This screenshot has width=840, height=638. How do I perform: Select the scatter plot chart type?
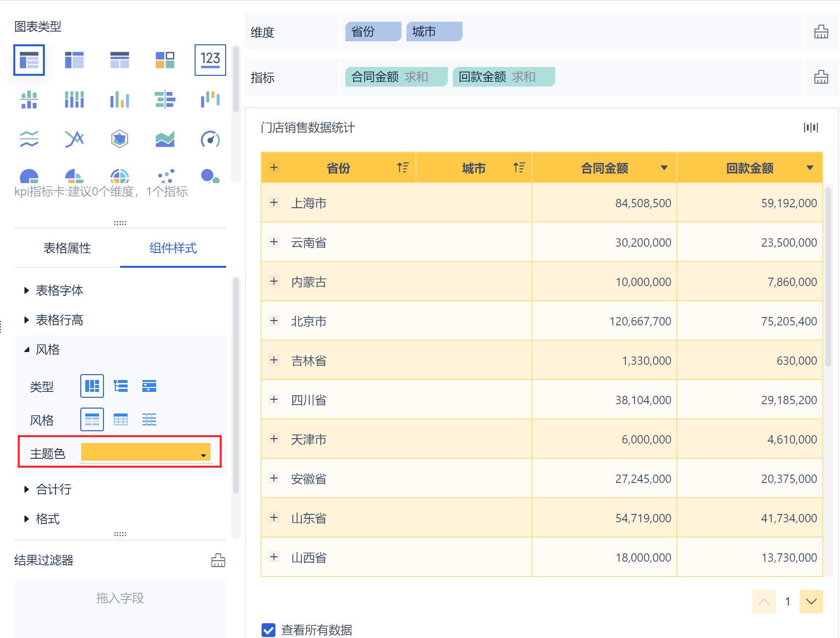[165, 176]
